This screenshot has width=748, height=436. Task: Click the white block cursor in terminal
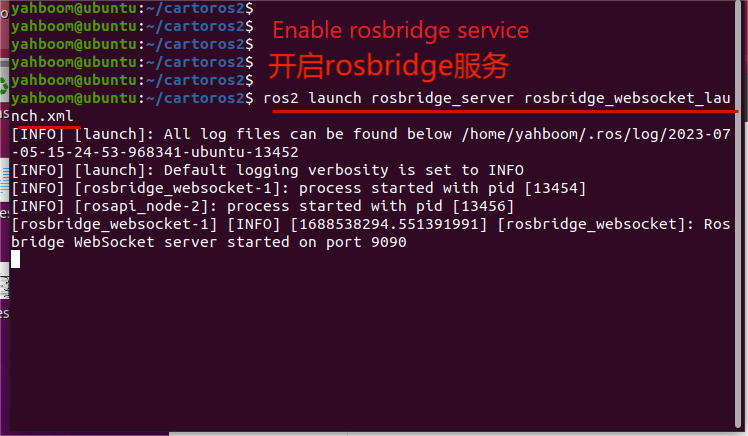[x=15, y=260]
